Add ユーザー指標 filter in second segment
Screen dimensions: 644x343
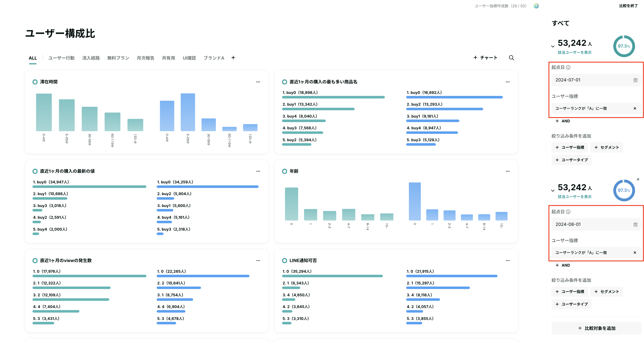click(x=570, y=292)
